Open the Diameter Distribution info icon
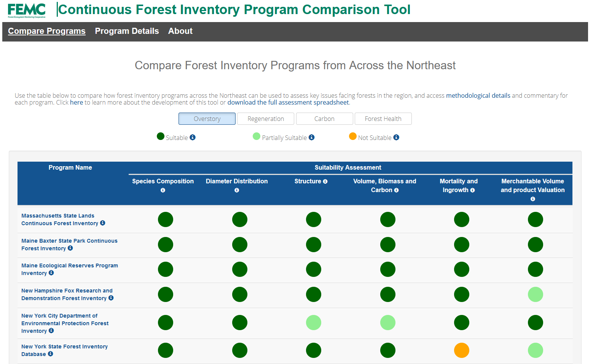 (x=236, y=190)
